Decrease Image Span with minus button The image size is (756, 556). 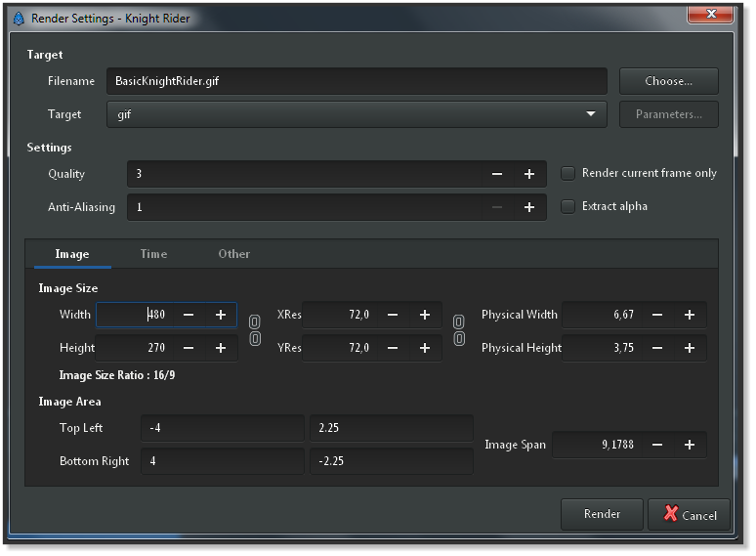pos(657,445)
